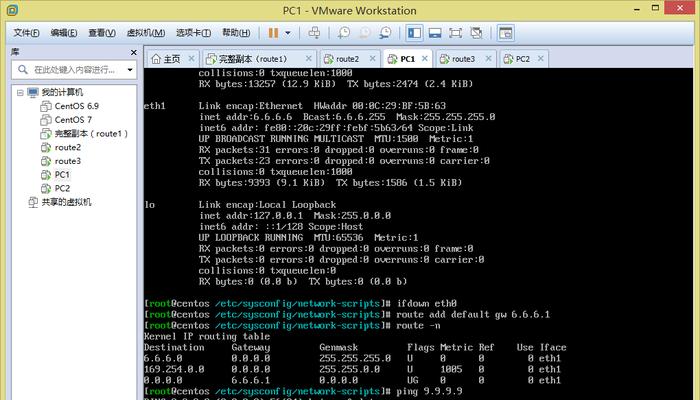Screen dimensions: 700x400
Task: Collapse the 我的计算机 tree node
Action: [20, 93]
